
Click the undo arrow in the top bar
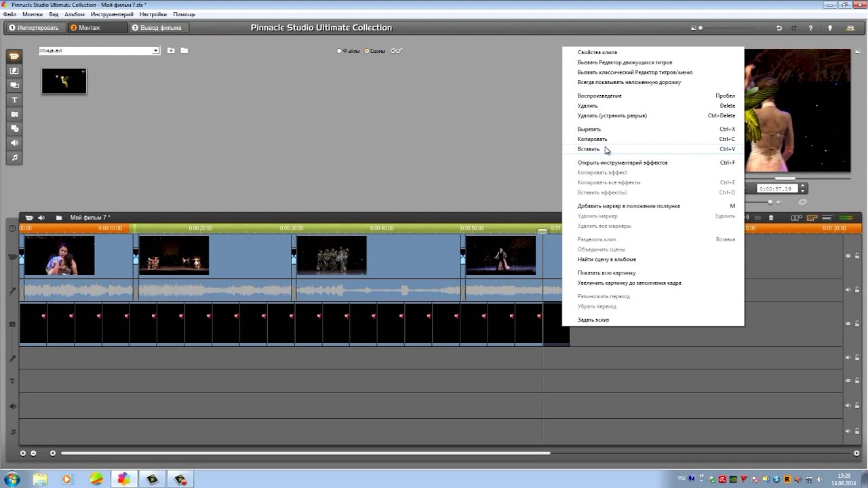click(779, 28)
